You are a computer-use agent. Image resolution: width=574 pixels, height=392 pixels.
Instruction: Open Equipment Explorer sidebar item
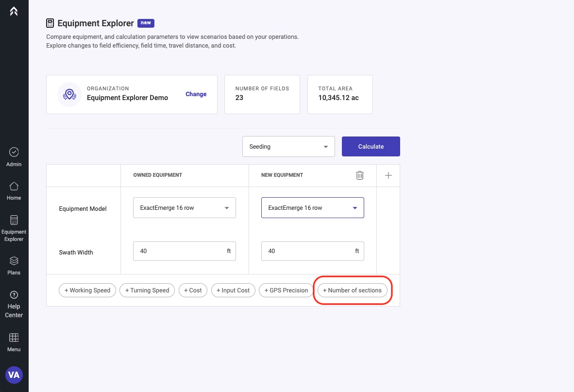click(14, 229)
